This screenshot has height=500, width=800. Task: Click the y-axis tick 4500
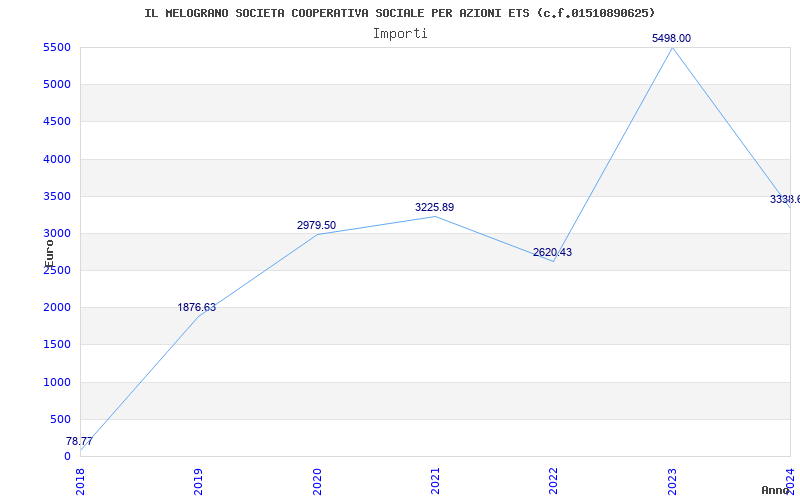tap(57, 121)
